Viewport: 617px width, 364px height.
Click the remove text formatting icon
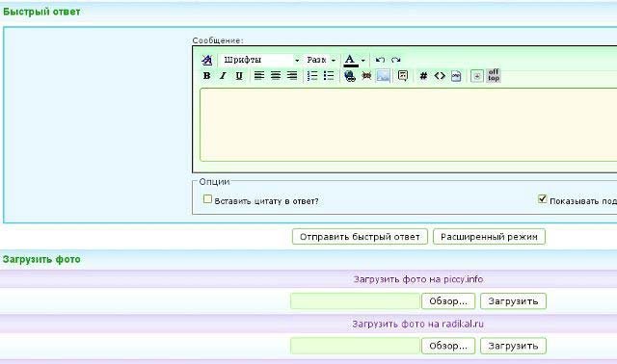tap(206, 60)
